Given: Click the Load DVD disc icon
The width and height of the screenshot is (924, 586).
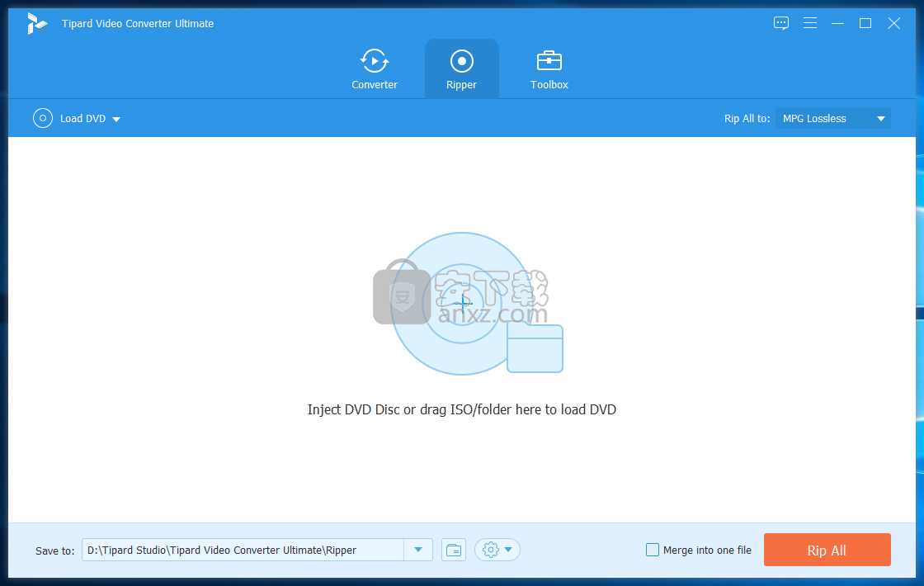Looking at the screenshot, I should [43, 118].
